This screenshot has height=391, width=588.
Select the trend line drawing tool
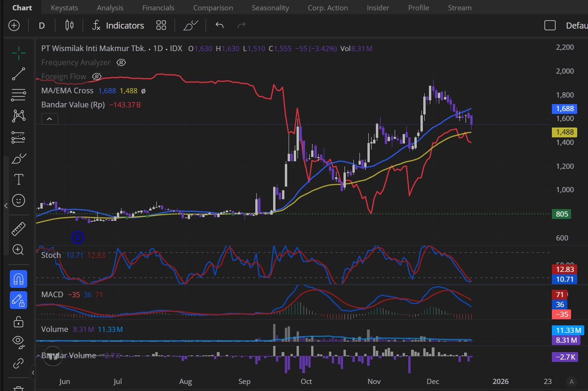point(19,74)
